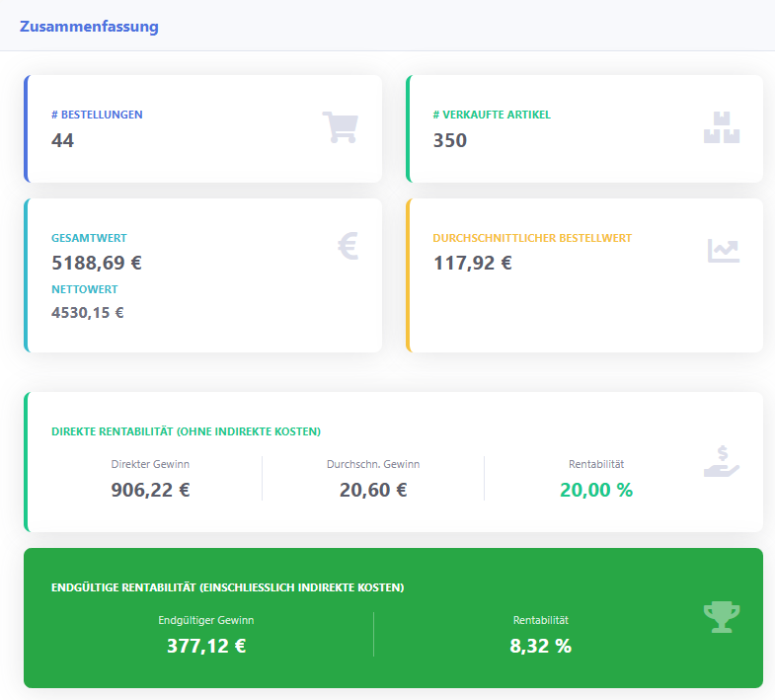This screenshot has height=700, width=775.
Task: Click the hand holding dollar icon
Action: (x=721, y=461)
